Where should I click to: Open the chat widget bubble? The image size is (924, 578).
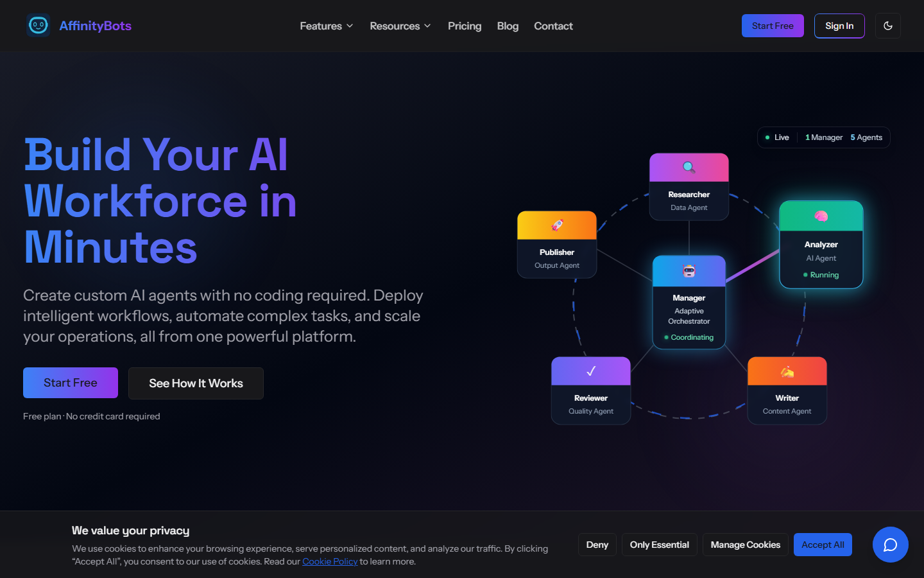890,545
